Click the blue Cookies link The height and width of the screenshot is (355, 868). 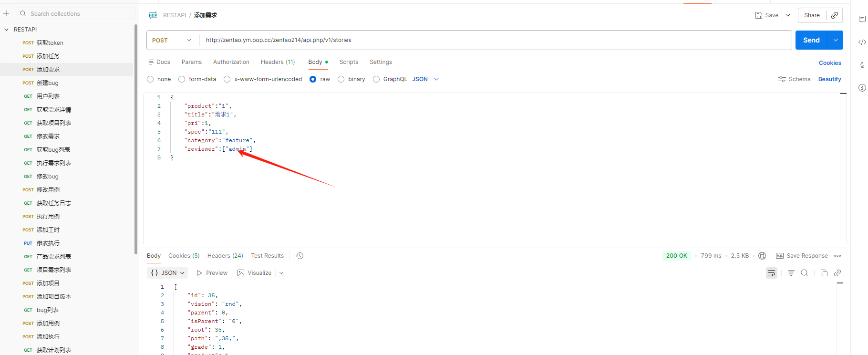(830, 63)
